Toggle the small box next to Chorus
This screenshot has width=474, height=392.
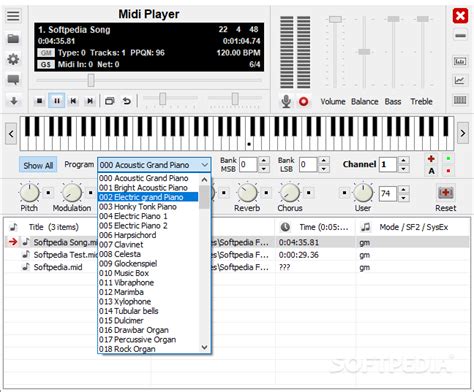coord(309,193)
